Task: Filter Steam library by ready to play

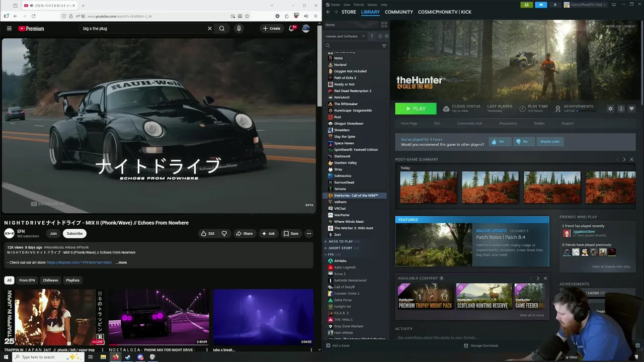Action: (386, 36)
